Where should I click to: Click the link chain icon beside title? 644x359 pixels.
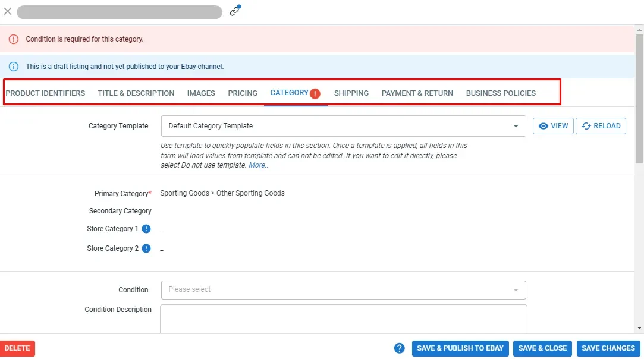tap(235, 11)
